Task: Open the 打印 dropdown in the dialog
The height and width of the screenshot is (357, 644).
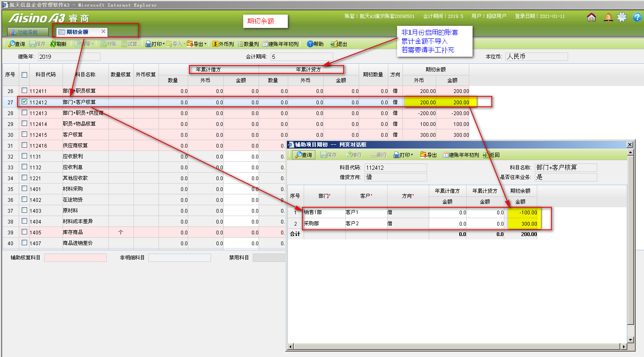Action: point(412,155)
